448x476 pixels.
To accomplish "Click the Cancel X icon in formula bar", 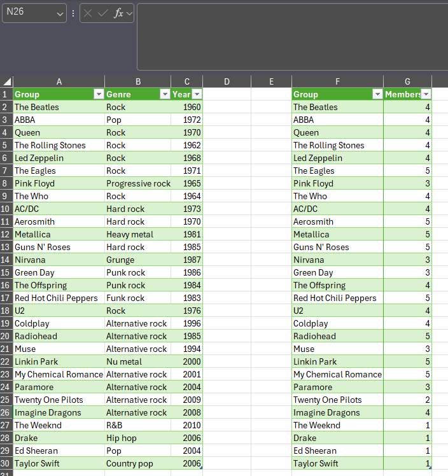I will pyautogui.click(x=88, y=13).
